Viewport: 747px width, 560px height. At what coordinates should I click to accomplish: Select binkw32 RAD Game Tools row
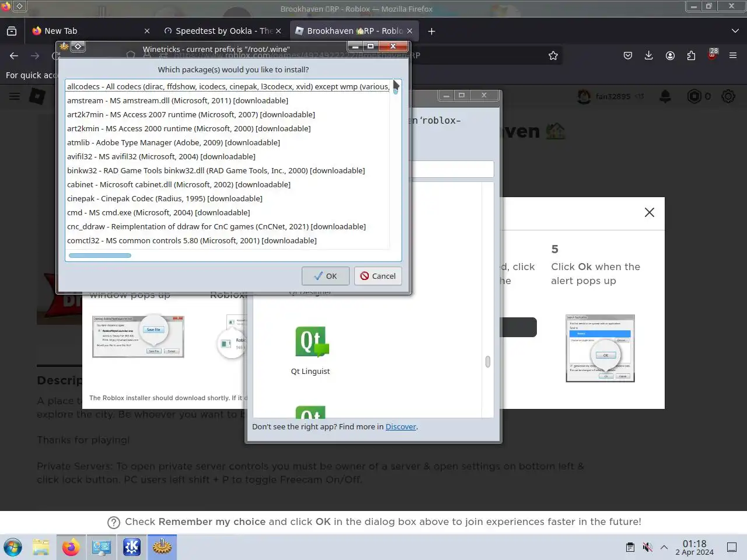pyautogui.click(x=228, y=170)
